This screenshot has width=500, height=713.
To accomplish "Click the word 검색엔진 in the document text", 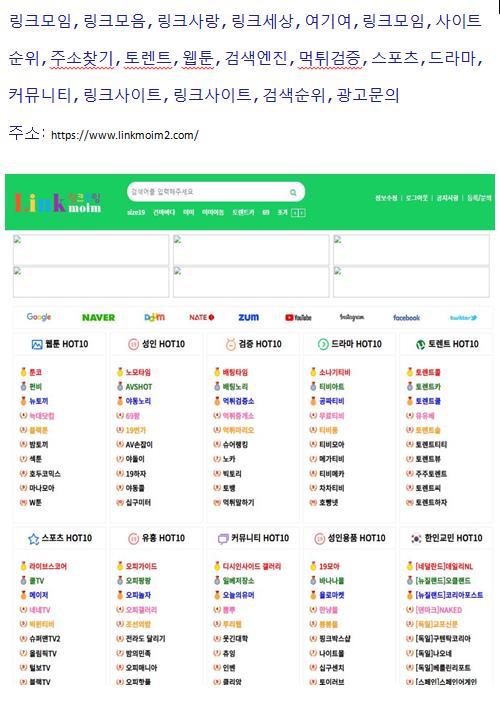I will [x=256, y=58].
